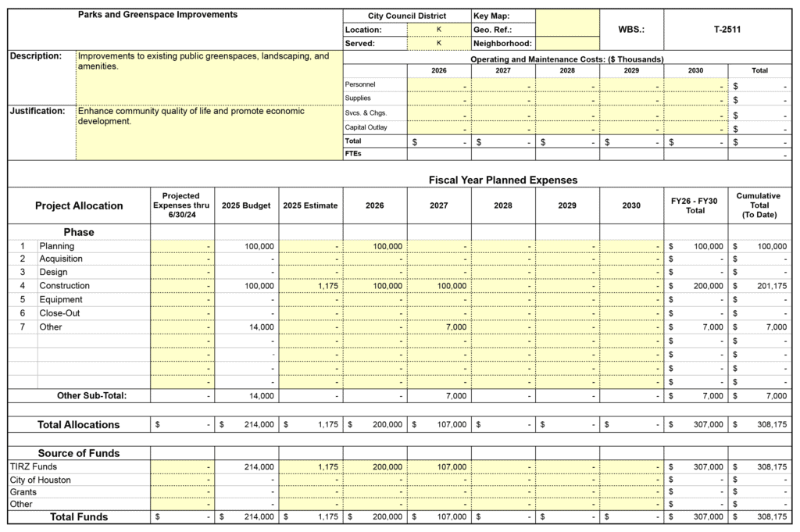Click Equipment row 2028 expense cell
This screenshot has height=532, width=800.
(x=502, y=299)
